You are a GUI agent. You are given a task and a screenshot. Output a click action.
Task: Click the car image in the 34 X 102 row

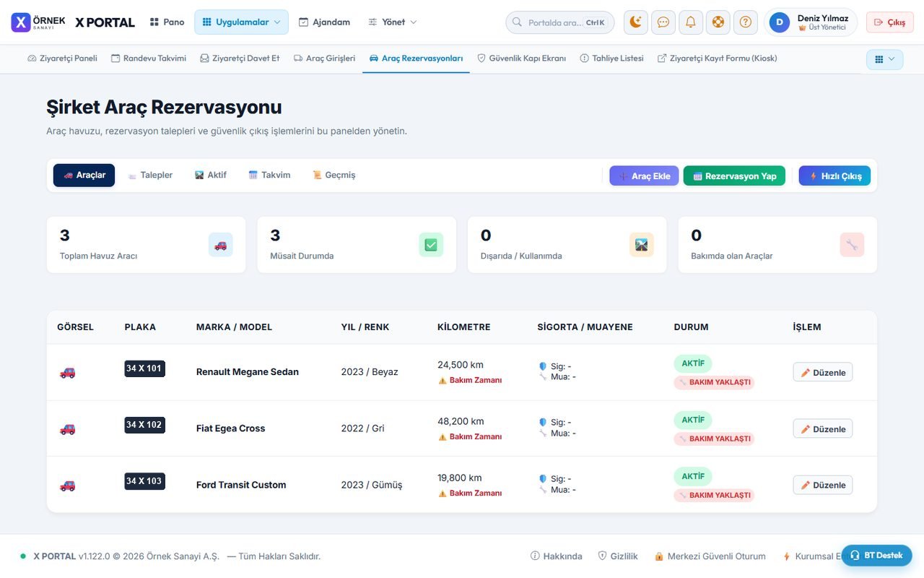point(67,428)
